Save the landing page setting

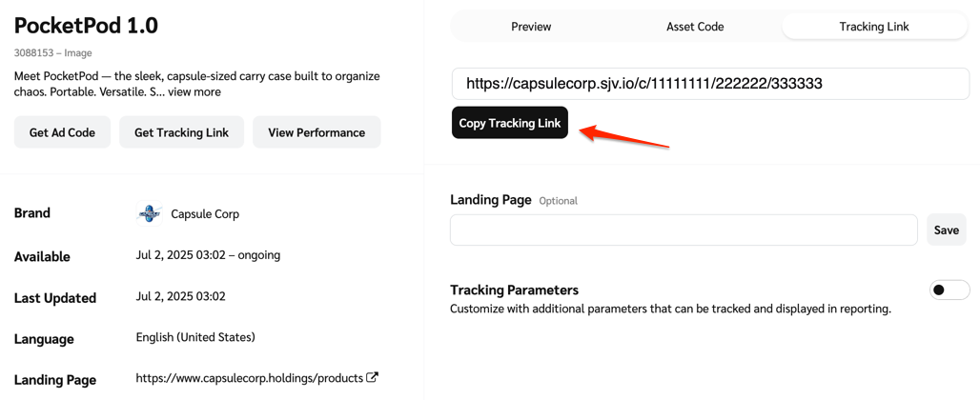(946, 230)
